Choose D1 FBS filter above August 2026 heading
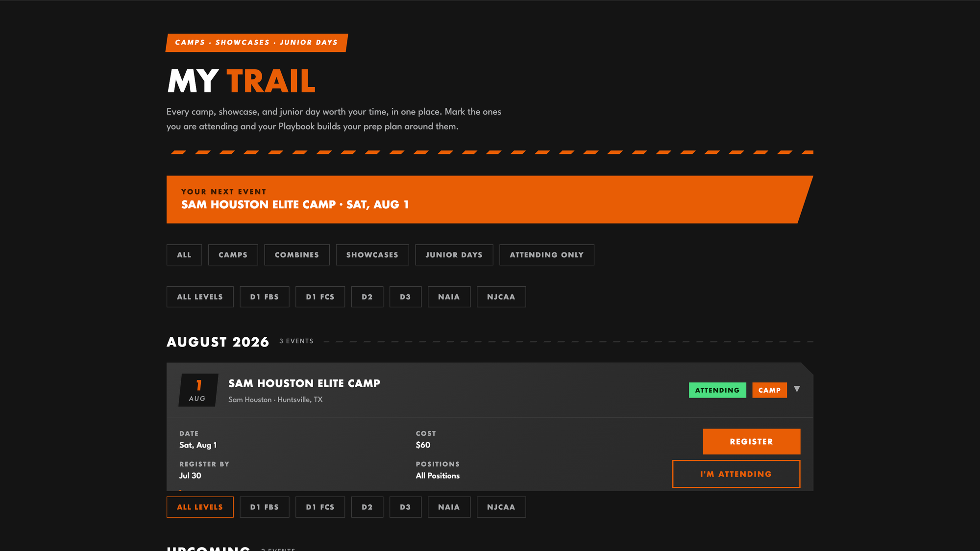Viewport: 980px width, 551px height. point(265,297)
